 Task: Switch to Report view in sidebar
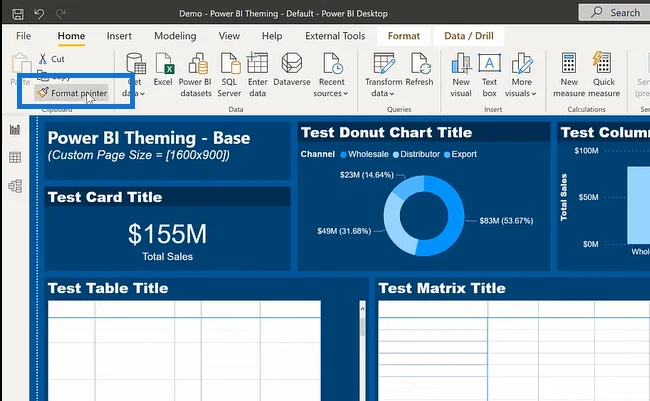[15, 130]
